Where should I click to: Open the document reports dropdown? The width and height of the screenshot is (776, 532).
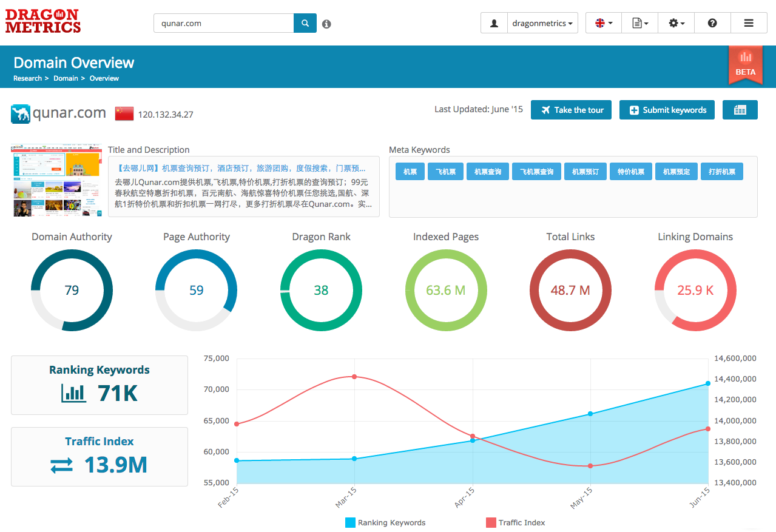[640, 23]
